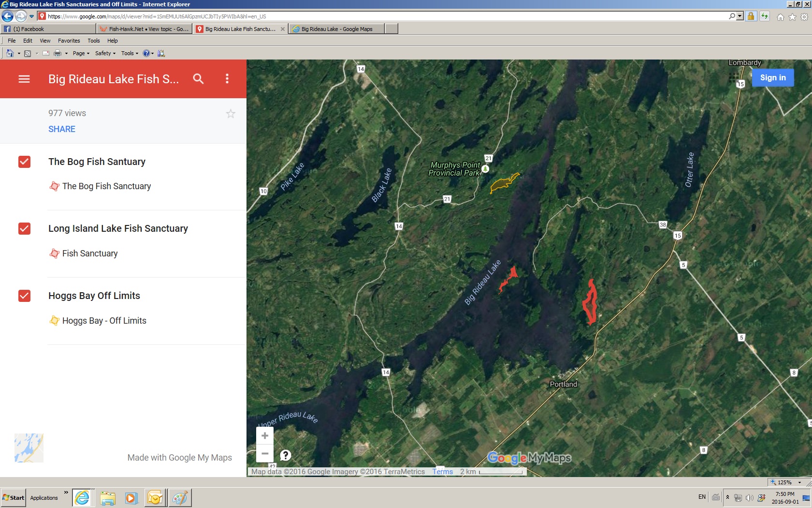Uncheck The Bog Fish Santuary layer
Image resolution: width=812 pixels, height=508 pixels.
click(x=24, y=162)
